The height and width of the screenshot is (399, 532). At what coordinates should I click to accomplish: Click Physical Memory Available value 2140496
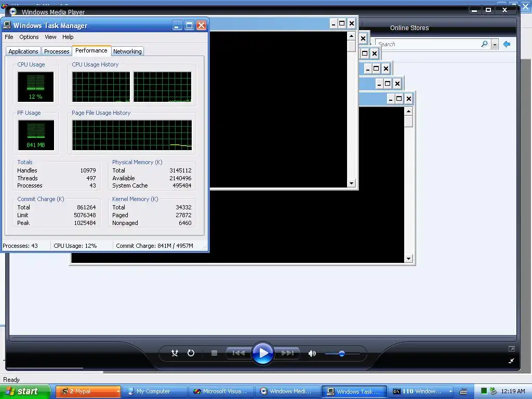[x=180, y=178]
